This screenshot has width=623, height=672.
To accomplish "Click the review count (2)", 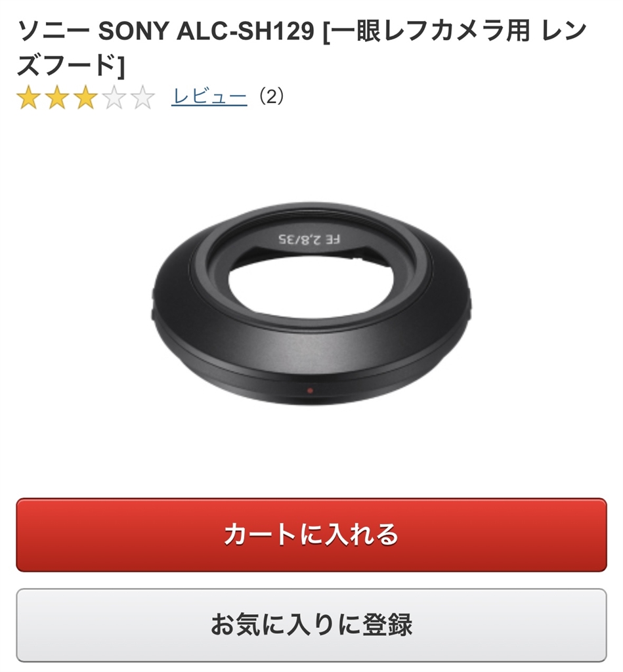I will 271,96.
